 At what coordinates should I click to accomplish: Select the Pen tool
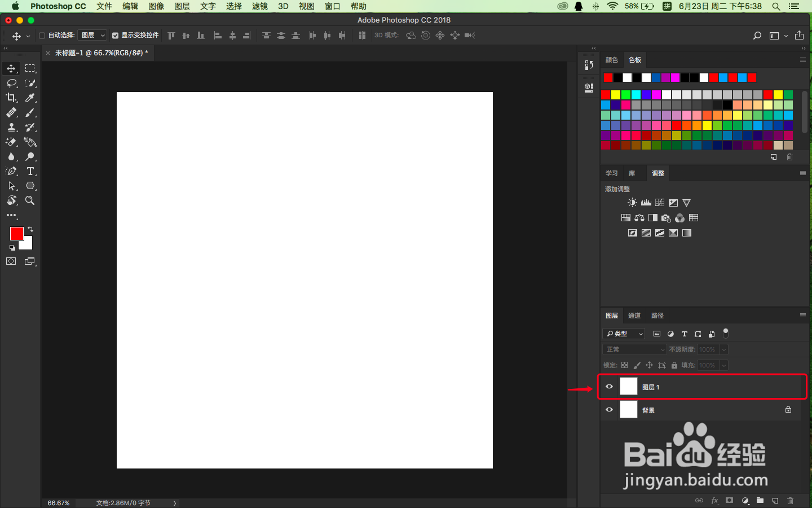tap(11, 171)
